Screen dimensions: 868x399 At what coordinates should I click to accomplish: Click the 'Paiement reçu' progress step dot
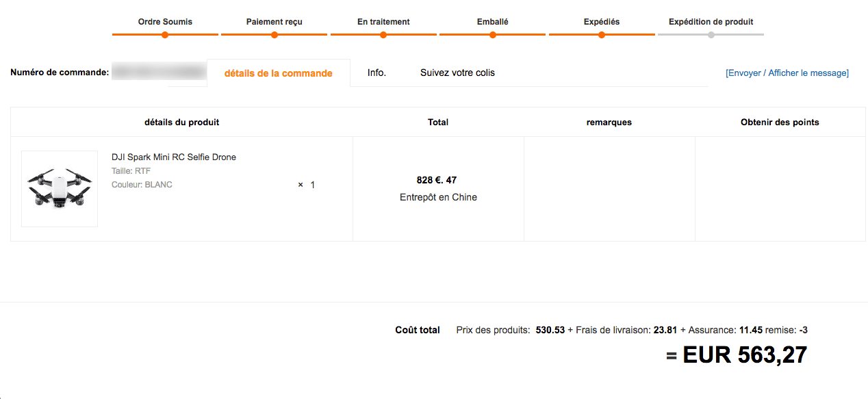coord(274,35)
